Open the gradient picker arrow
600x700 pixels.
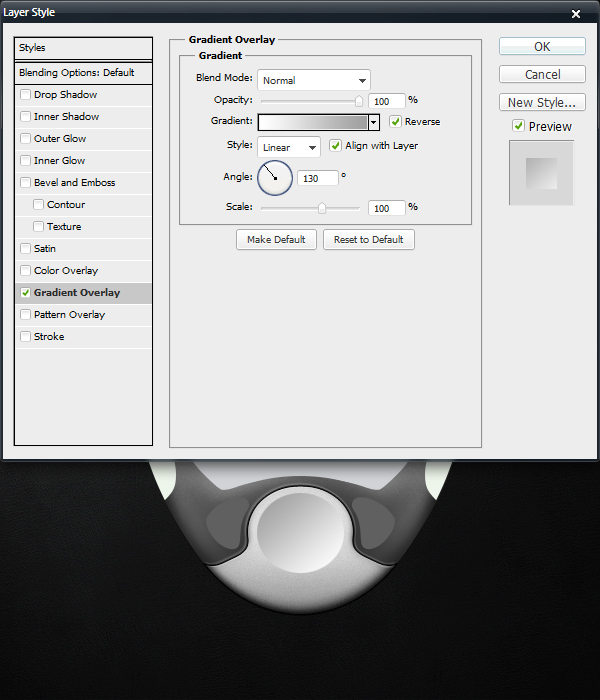(x=374, y=122)
